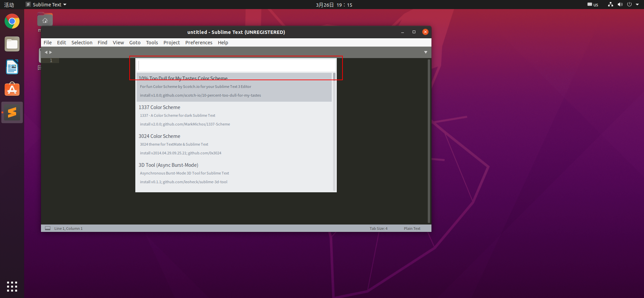
Task: Go to next tab using right arrow
Action: click(x=51, y=52)
